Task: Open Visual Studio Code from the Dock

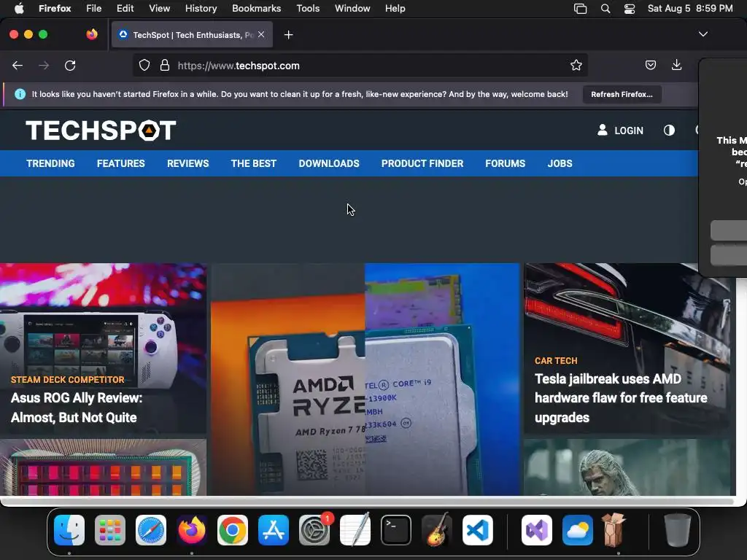Action: pos(478,530)
